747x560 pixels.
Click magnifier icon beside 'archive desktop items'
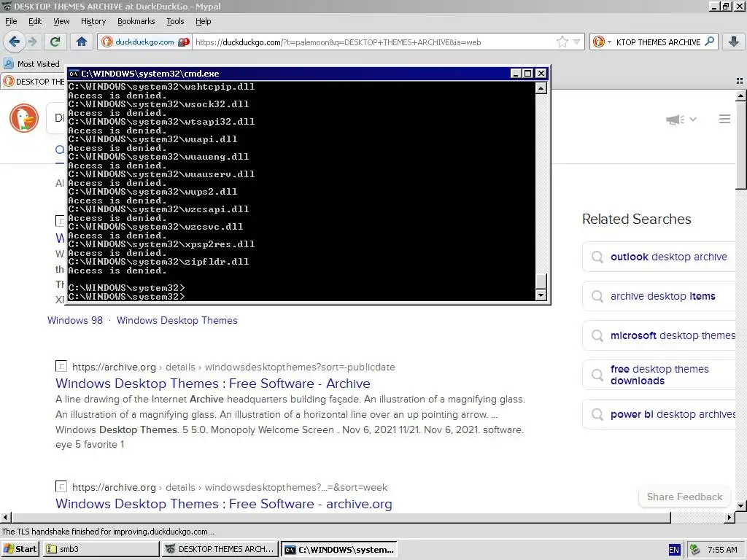pos(597,297)
